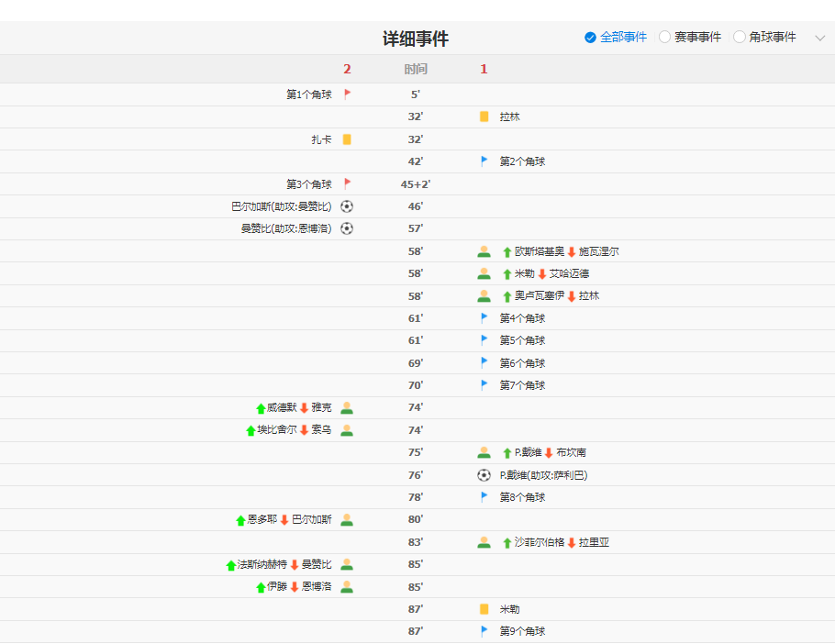This screenshot has height=644, width=835.
Task: Click blue flag for 第5个角球
Action: click(484, 340)
